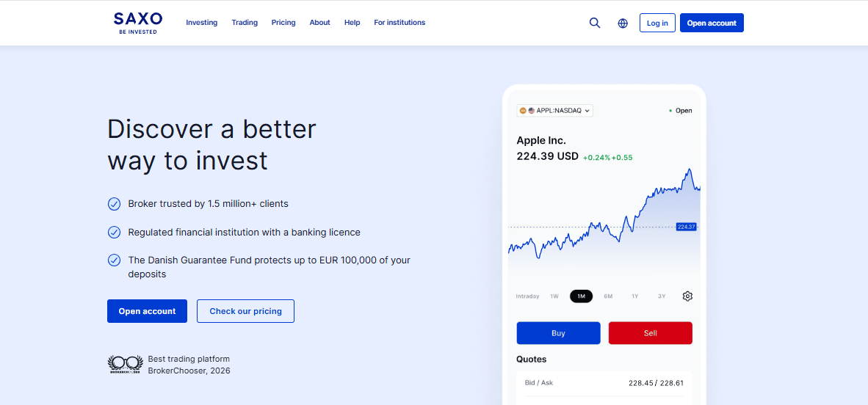Open chart settings gear icon
Image resolution: width=868 pixels, height=405 pixels.
(687, 296)
